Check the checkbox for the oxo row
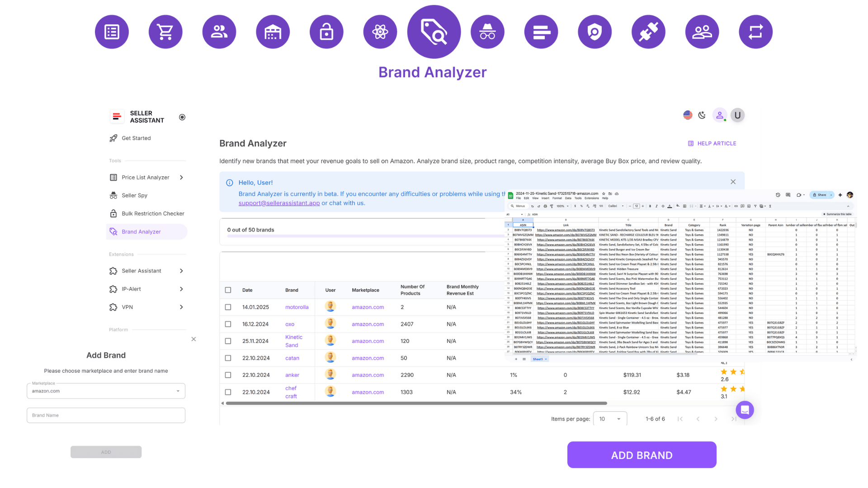This screenshot has width=868, height=488. 228,324
